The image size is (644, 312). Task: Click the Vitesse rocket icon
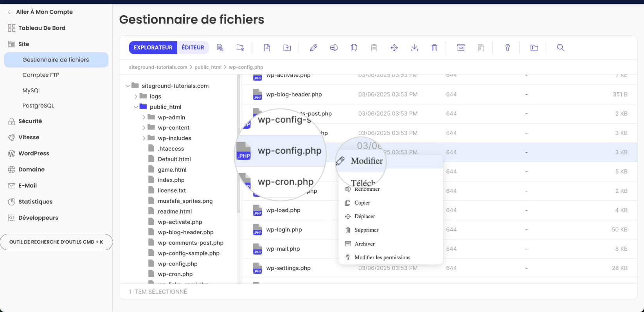tap(12, 137)
